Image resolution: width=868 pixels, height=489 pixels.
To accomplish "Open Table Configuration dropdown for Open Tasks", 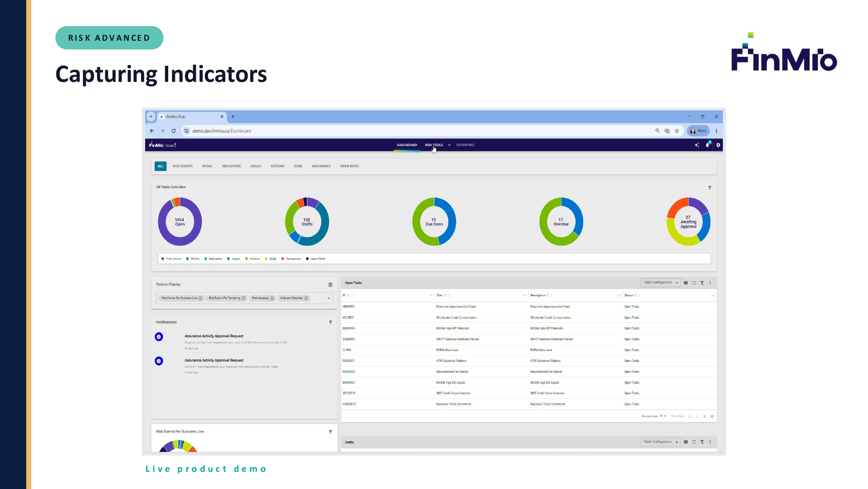I will click(660, 283).
